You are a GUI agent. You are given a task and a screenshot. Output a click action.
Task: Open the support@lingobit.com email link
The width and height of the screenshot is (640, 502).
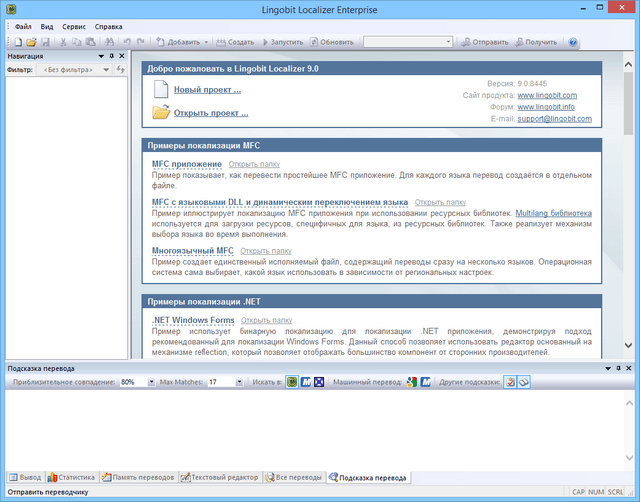[x=555, y=119]
